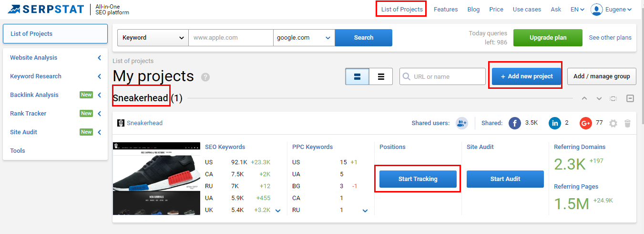Go to the Blog page
The height and width of the screenshot is (234, 644).
tap(474, 10)
